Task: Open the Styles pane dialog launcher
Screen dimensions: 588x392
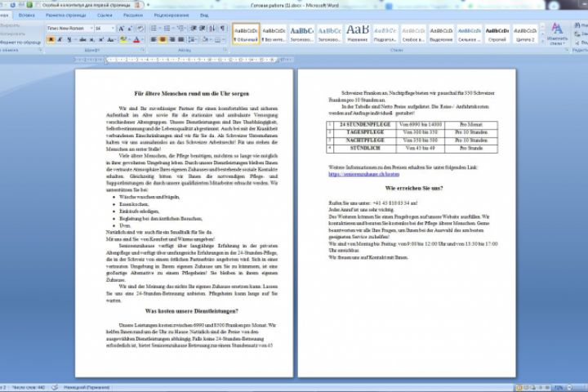Action: pos(567,50)
